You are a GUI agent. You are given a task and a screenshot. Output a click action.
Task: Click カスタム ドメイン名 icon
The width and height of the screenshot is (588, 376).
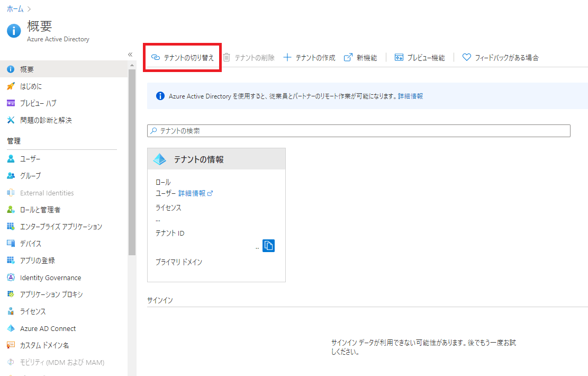(11, 345)
